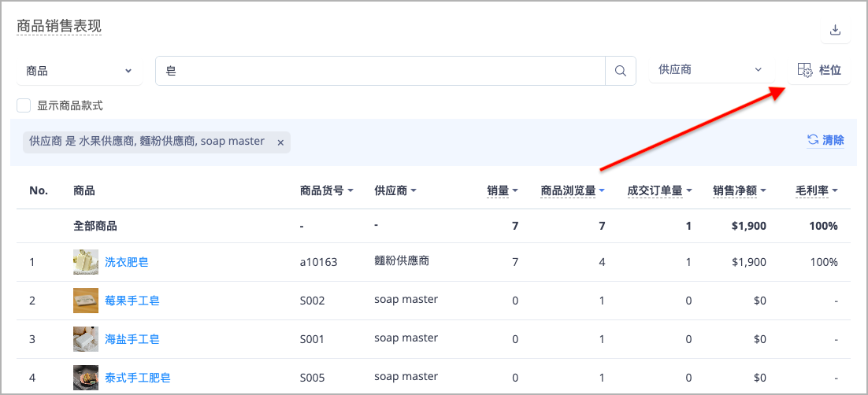This screenshot has height=395, width=868.
Task: Click 清除 to clear filters
Action: pyautogui.click(x=825, y=140)
